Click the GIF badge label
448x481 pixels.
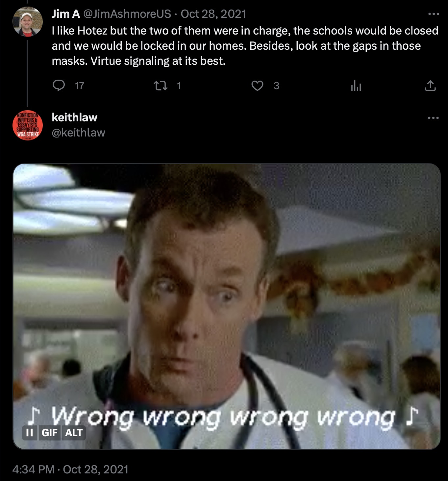coord(50,432)
